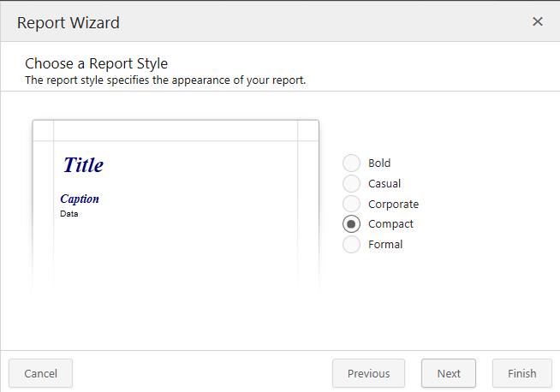Select the Bold report style radio button
Image resolution: width=560 pixels, height=392 pixels.
pyautogui.click(x=351, y=163)
